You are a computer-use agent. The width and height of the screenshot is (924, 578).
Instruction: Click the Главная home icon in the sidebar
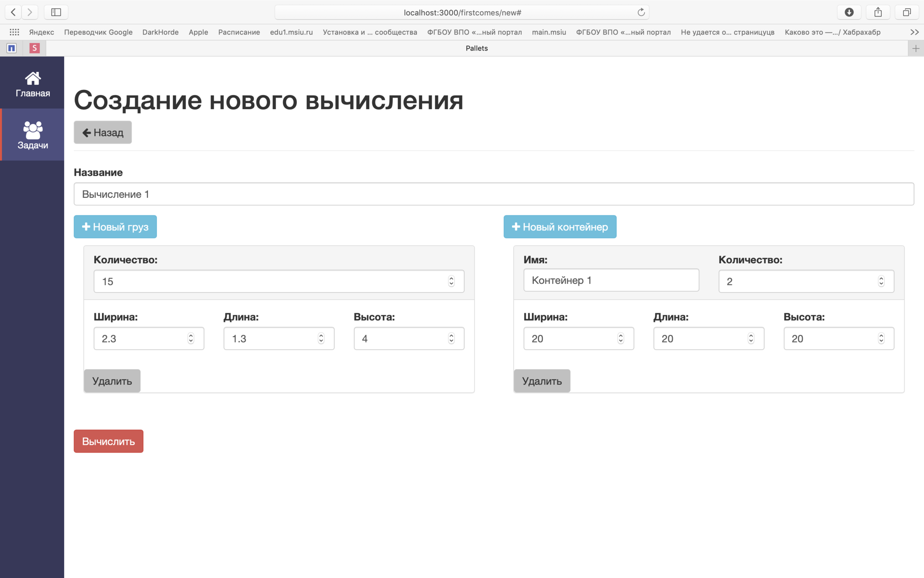pos(33,78)
